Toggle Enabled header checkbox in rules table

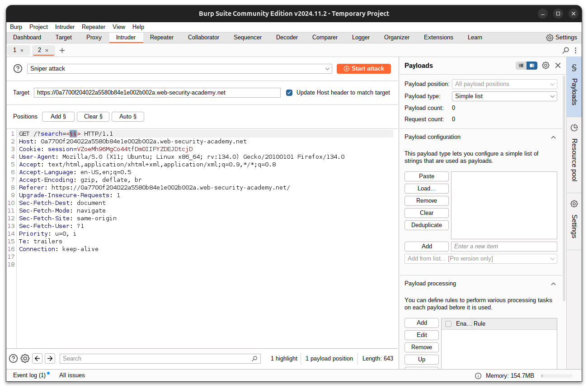448,324
